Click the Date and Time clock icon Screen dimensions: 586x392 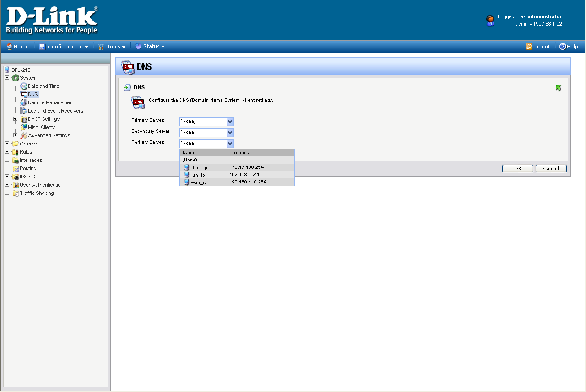pyautogui.click(x=24, y=86)
